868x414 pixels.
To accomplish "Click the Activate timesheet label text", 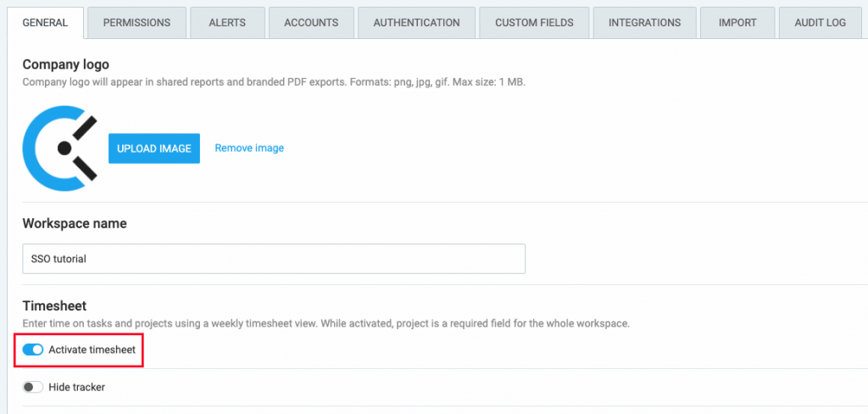I will click(92, 350).
